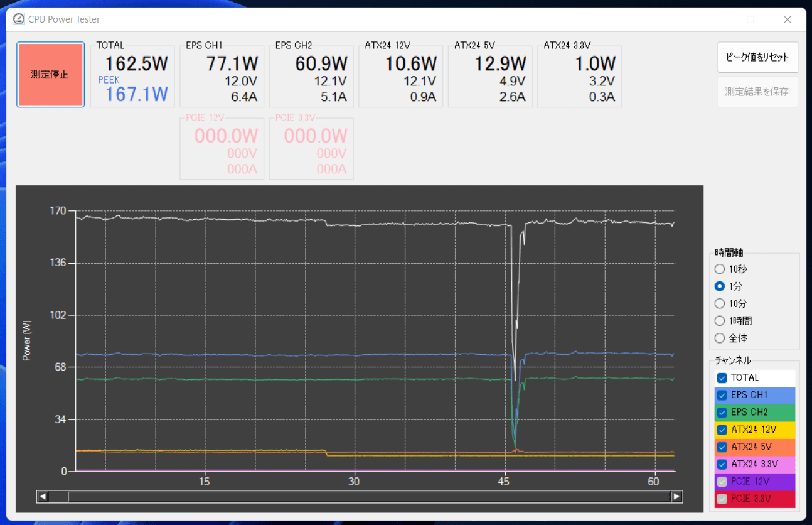Click the 測定結果を保存 save button
The height and width of the screenshot is (525, 812).
pos(757,91)
